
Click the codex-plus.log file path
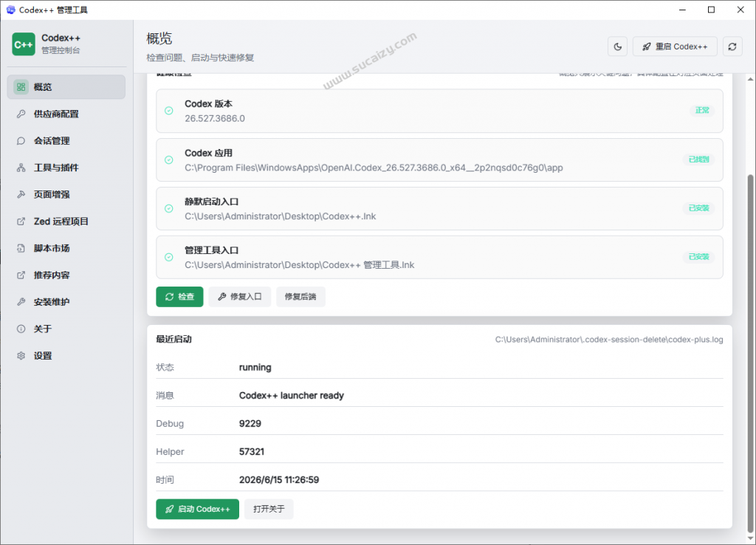click(x=609, y=340)
